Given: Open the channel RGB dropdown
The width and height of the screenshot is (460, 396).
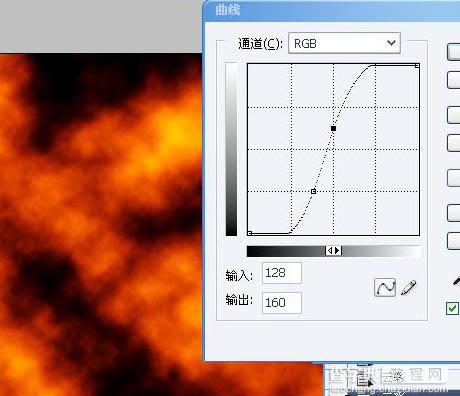Looking at the screenshot, I should click(344, 43).
